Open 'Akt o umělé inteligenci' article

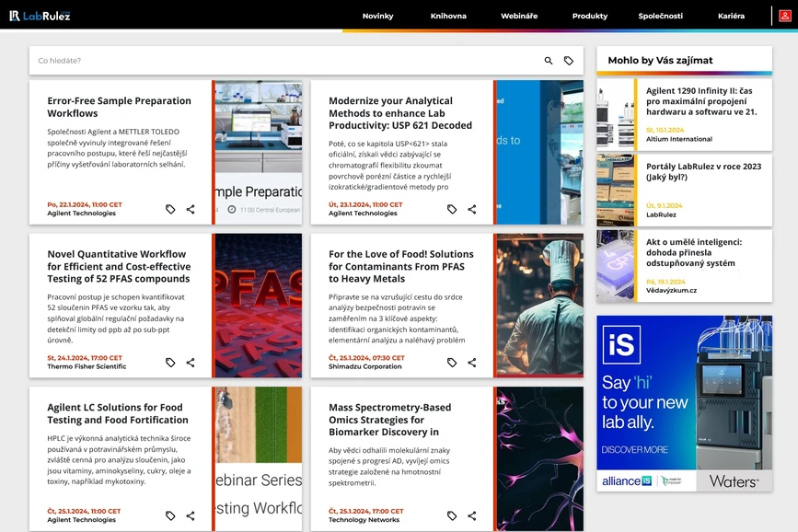coord(694,252)
